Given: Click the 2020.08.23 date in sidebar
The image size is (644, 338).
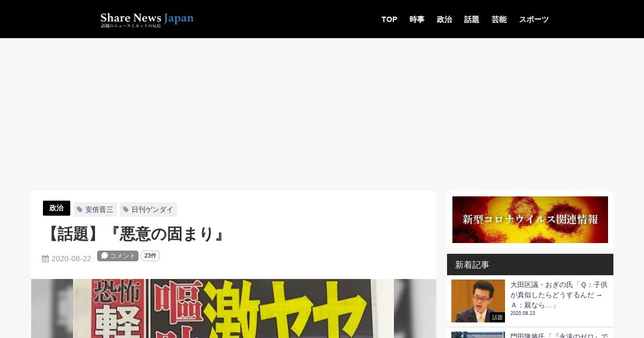Looking at the screenshot, I should point(523,313).
